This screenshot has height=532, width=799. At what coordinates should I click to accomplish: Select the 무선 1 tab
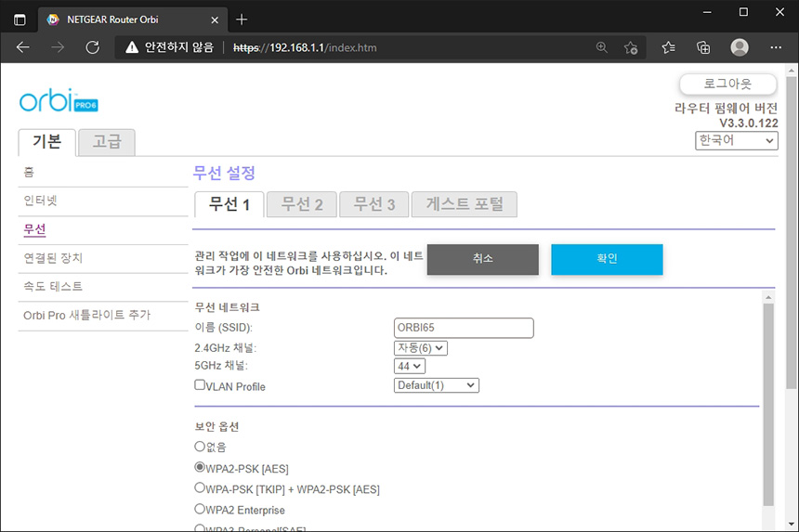coord(229,204)
